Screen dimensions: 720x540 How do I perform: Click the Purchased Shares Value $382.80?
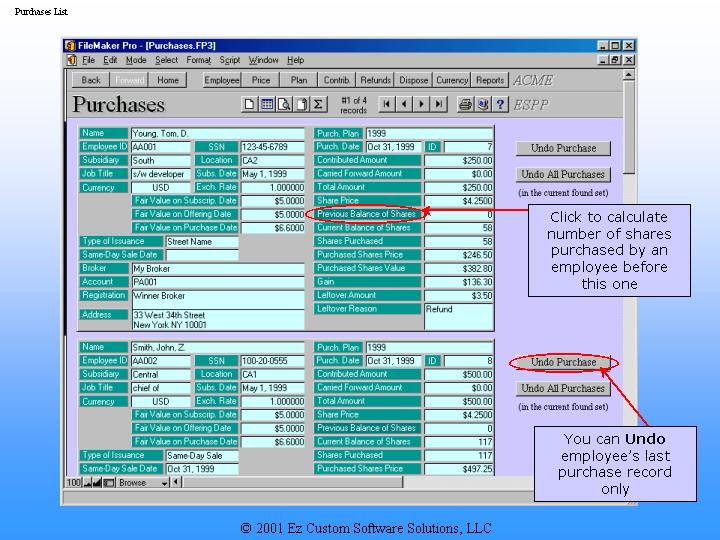tap(459, 268)
